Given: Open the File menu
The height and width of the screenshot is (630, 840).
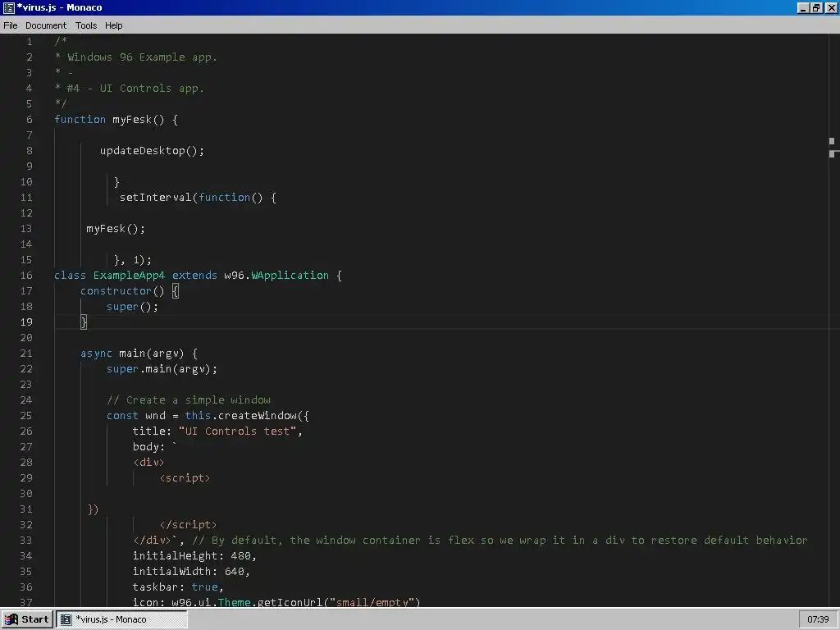Looking at the screenshot, I should tap(10, 25).
